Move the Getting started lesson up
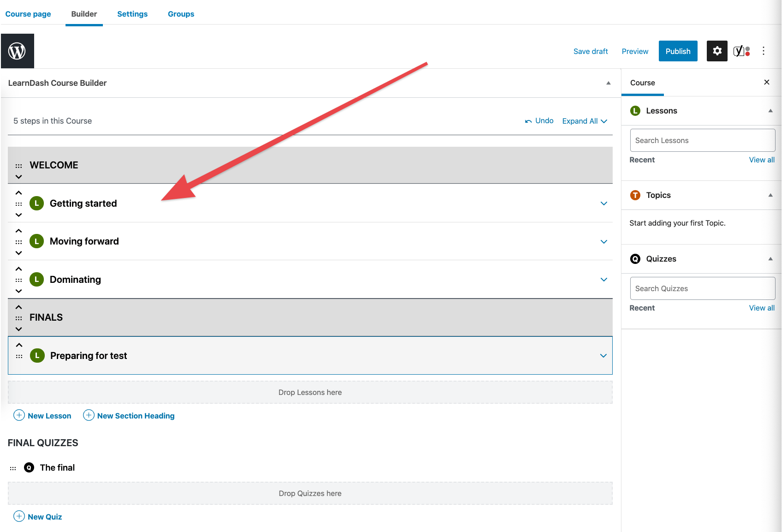The width and height of the screenshot is (782, 532). point(18,193)
